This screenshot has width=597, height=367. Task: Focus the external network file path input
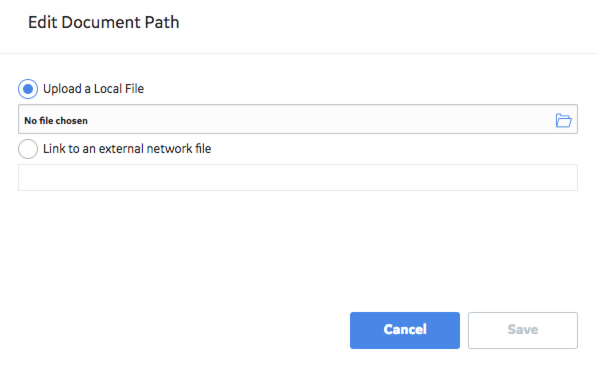click(298, 177)
